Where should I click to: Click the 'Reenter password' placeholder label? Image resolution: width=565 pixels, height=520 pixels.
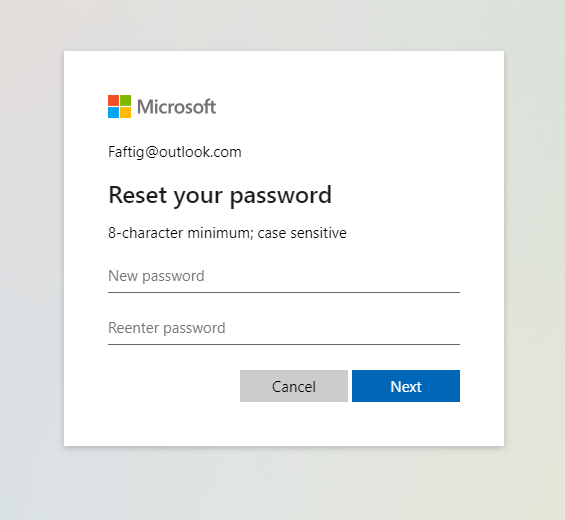point(166,328)
